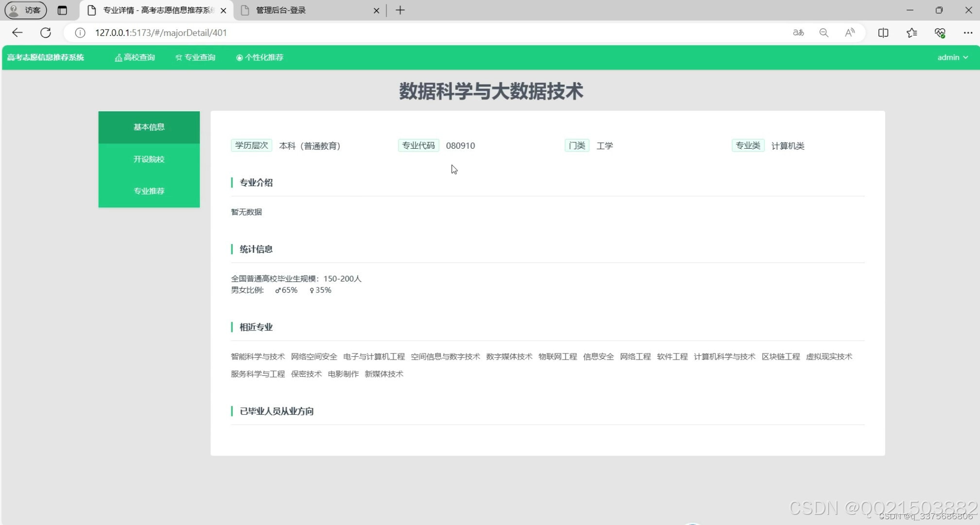Click the site info icon in the address bar
The image size is (980, 525).
[80, 33]
